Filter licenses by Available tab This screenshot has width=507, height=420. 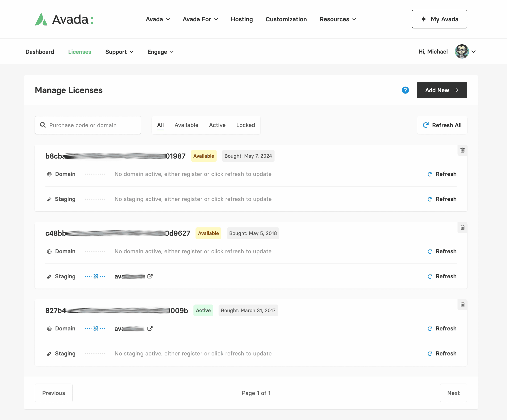(x=186, y=125)
